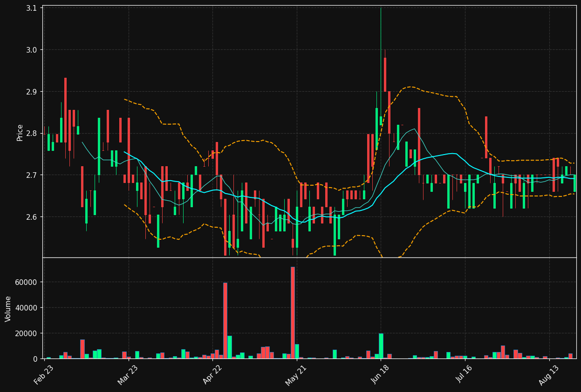The width and height of the screenshot is (581, 392).
Task: Click the May 21 date label
Action: pos(296,375)
